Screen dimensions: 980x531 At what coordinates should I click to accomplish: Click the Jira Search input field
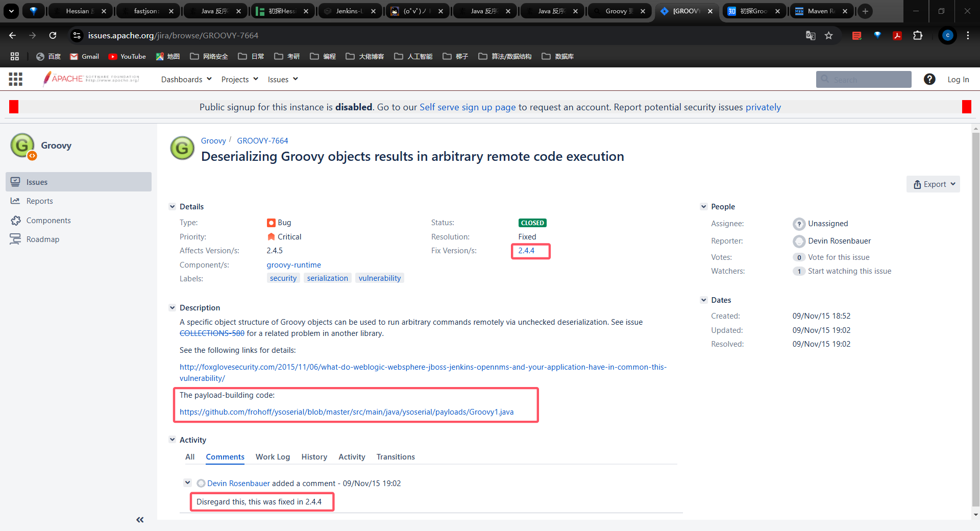[864, 80]
